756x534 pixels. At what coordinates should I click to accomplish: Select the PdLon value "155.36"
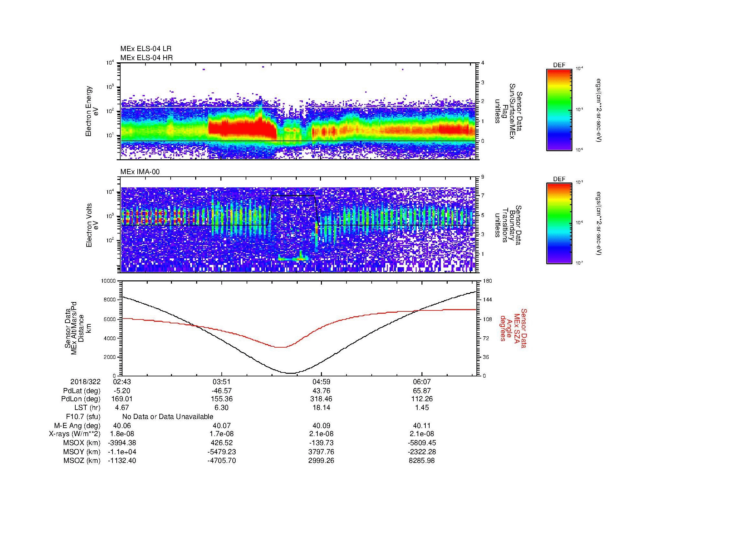[222, 399]
